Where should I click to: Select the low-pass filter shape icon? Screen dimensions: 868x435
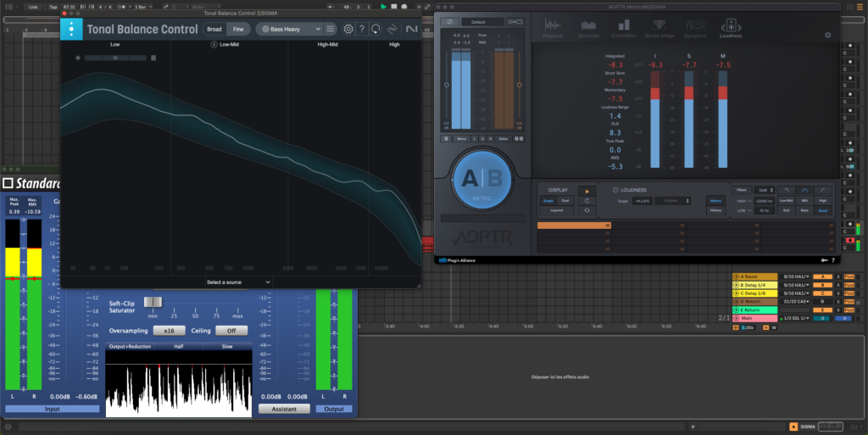(786, 190)
